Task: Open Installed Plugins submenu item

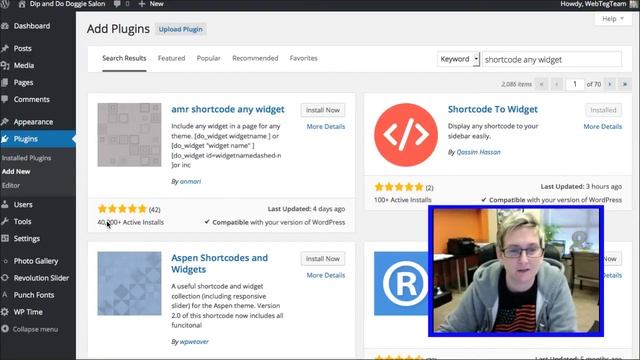Action: 27,158
